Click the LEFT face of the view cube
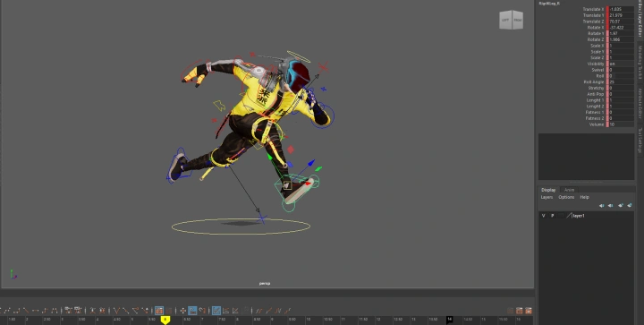Viewport: 644px width, 325px height. (x=505, y=20)
